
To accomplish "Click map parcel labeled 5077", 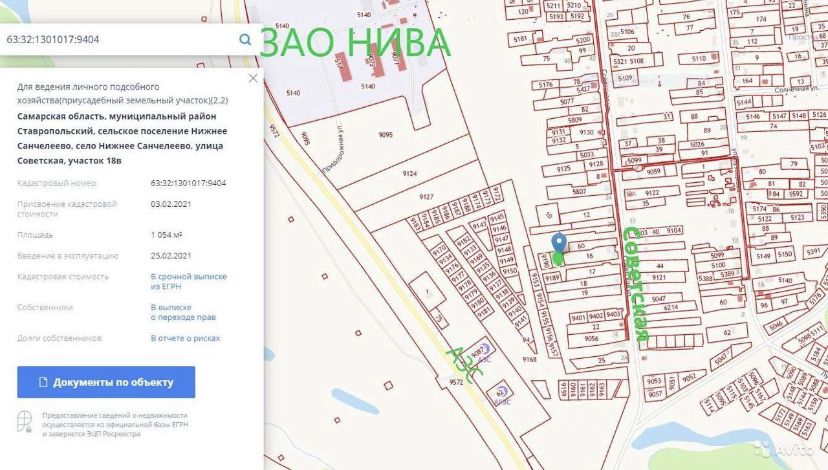I will (x=567, y=101).
